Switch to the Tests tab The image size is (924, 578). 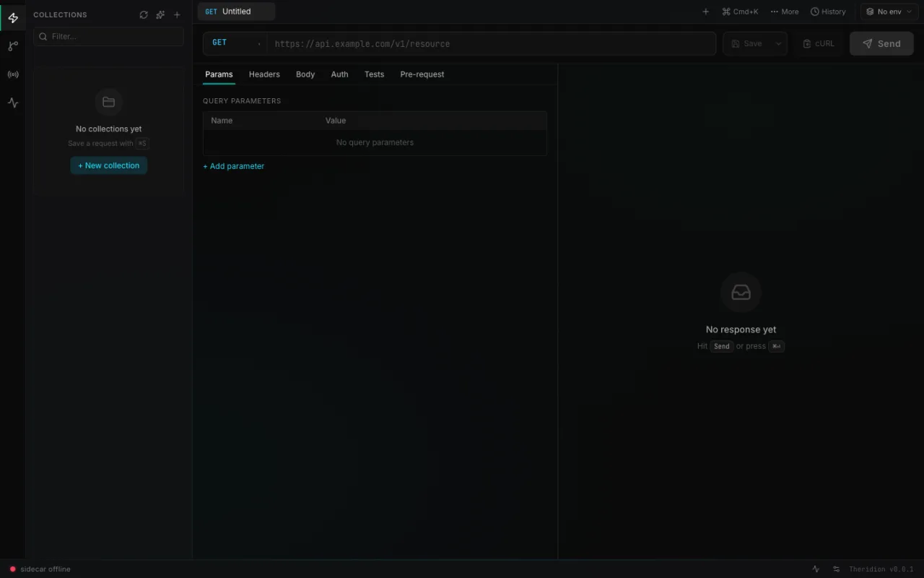tap(374, 74)
